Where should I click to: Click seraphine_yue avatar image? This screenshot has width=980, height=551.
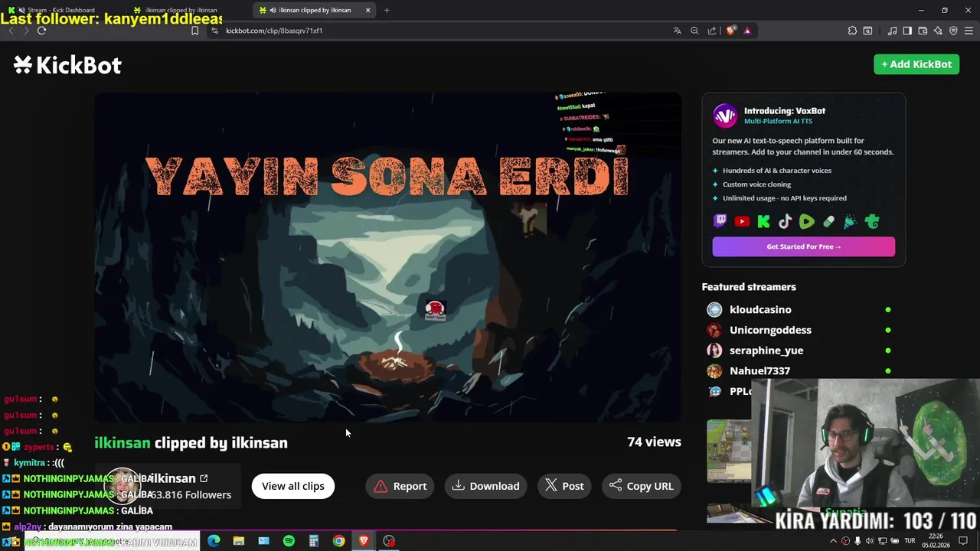click(714, 350)
